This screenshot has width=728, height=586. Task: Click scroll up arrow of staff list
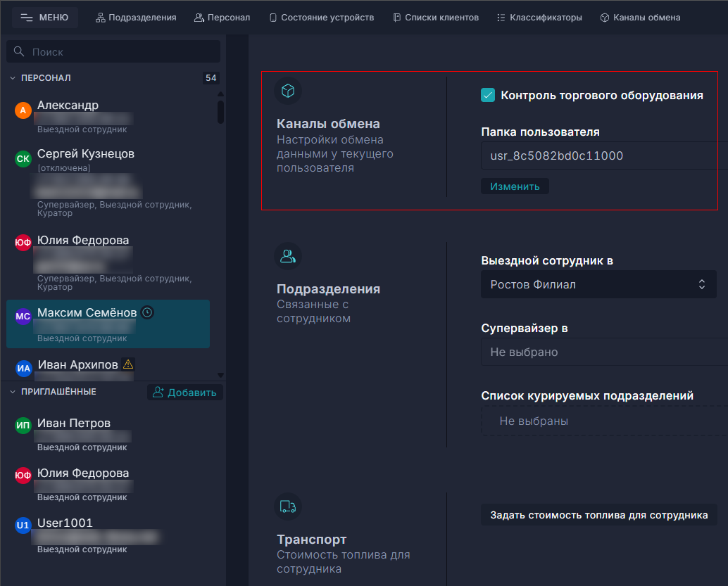220,94
